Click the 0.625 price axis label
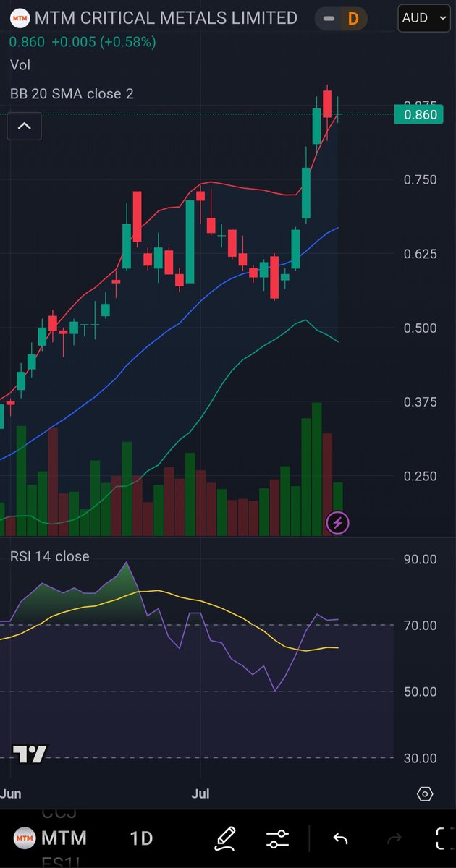 coord(421,254)
